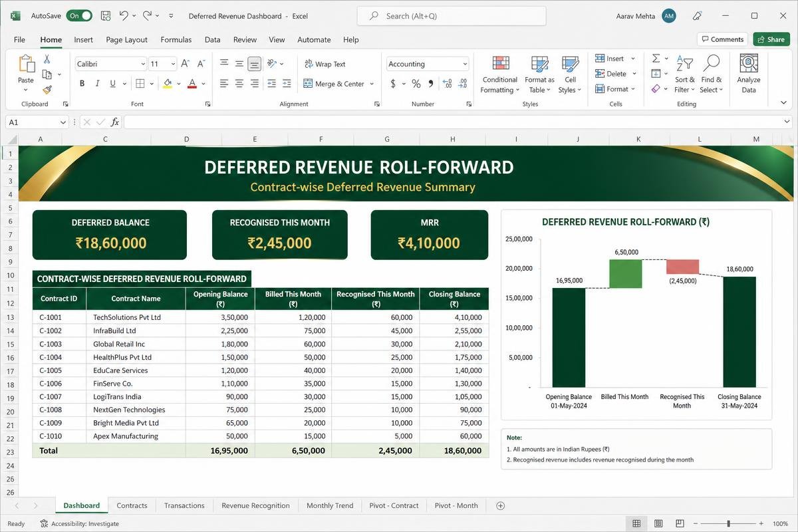Click the Paste clipboard icon
Viewport: 798px width, 532px height.
pyautogui.click(x=26, y=65)
